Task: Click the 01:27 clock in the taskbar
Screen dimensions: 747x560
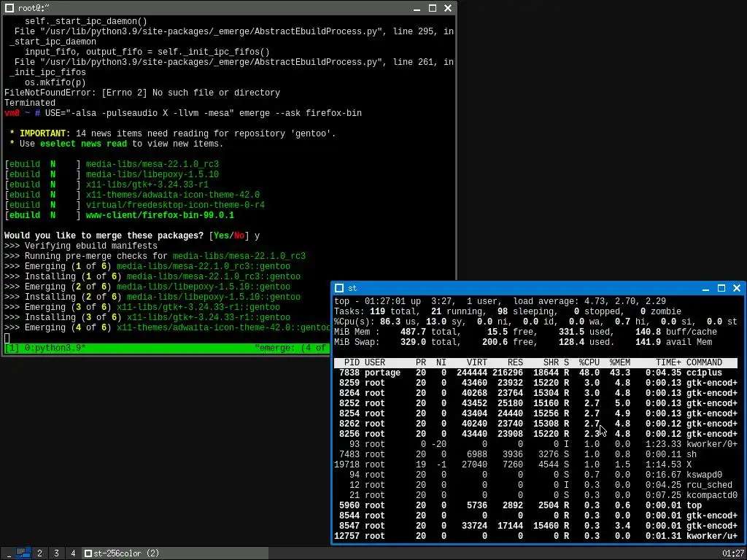Action: pyautogui.click(x=732, y=553)
